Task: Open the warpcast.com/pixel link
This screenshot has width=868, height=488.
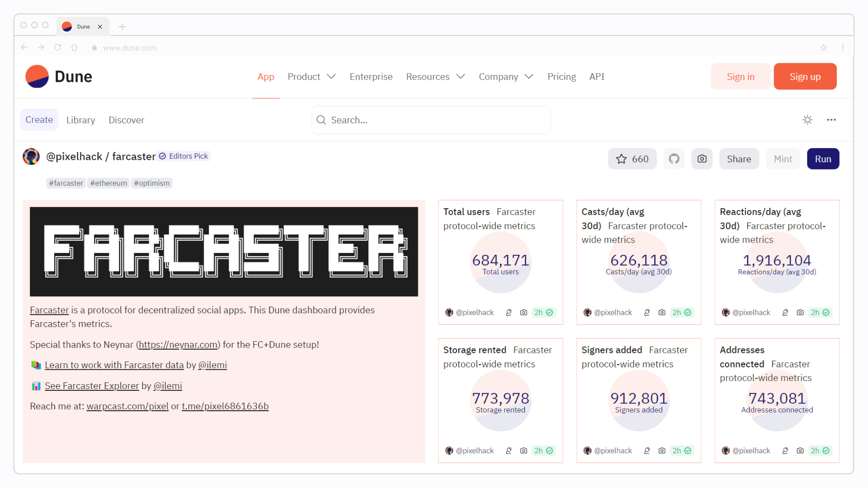Action: click(x=127, y=406)
